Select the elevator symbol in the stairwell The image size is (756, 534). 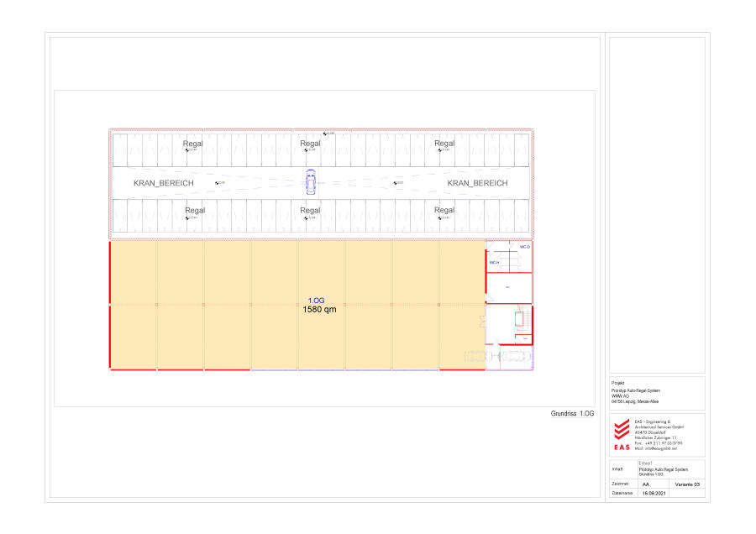click(518, 321)
